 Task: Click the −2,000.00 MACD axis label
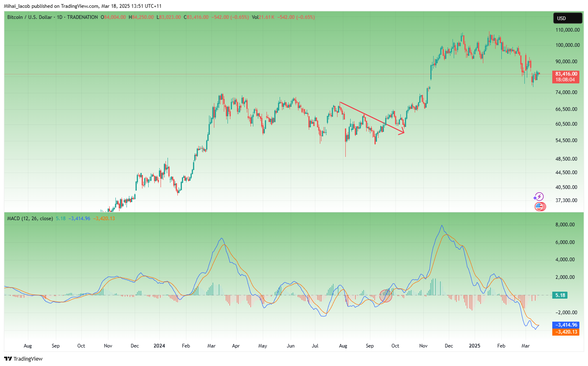(x=566, y=313)
